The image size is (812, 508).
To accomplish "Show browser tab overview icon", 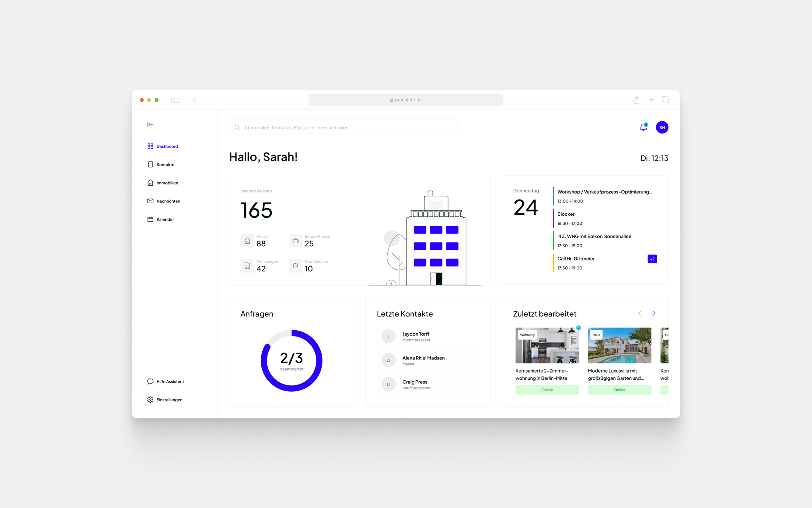I will (x=666, y=100).
